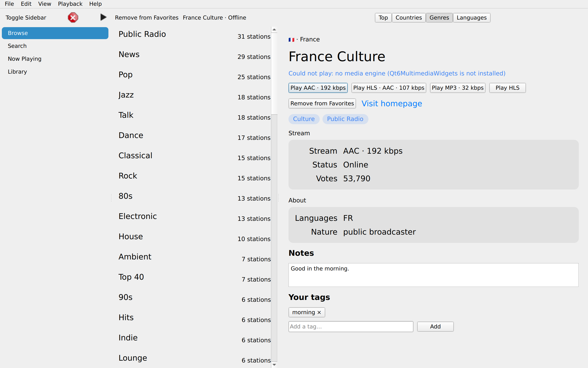Click the scrollbar up arrow
The height and width of the screenshot is (368, 588).
[274, 30]
